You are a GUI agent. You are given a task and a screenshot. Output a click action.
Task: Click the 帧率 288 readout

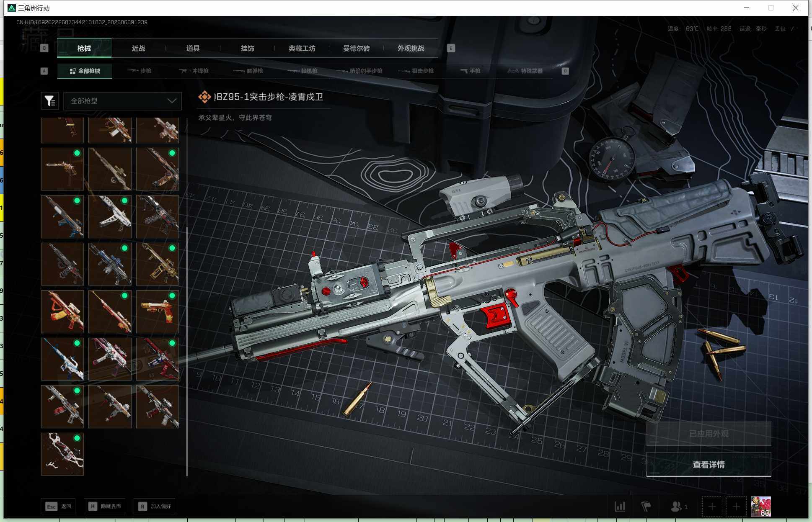coord(719,29)
